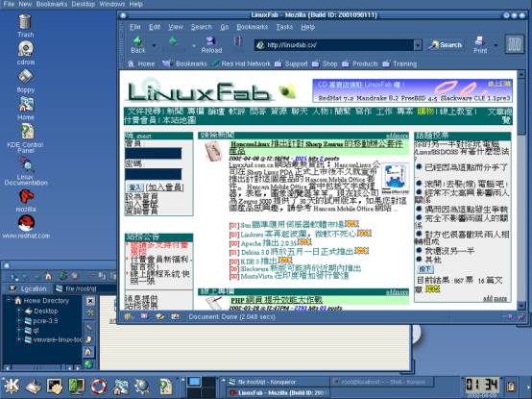Reload the page in Mozilla
This screenshot has width=532, height=399.
[211, 44]
